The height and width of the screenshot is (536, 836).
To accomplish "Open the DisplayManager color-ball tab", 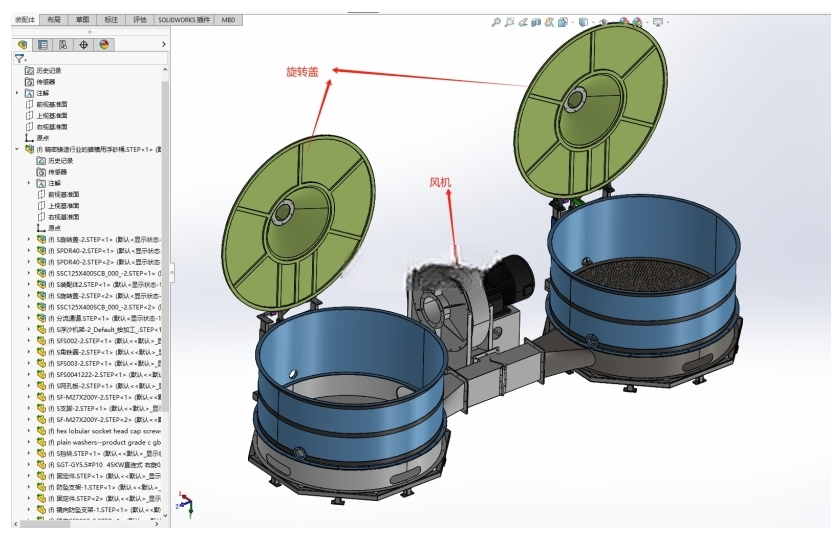I will pyautogui.click(x=104, y=45).
